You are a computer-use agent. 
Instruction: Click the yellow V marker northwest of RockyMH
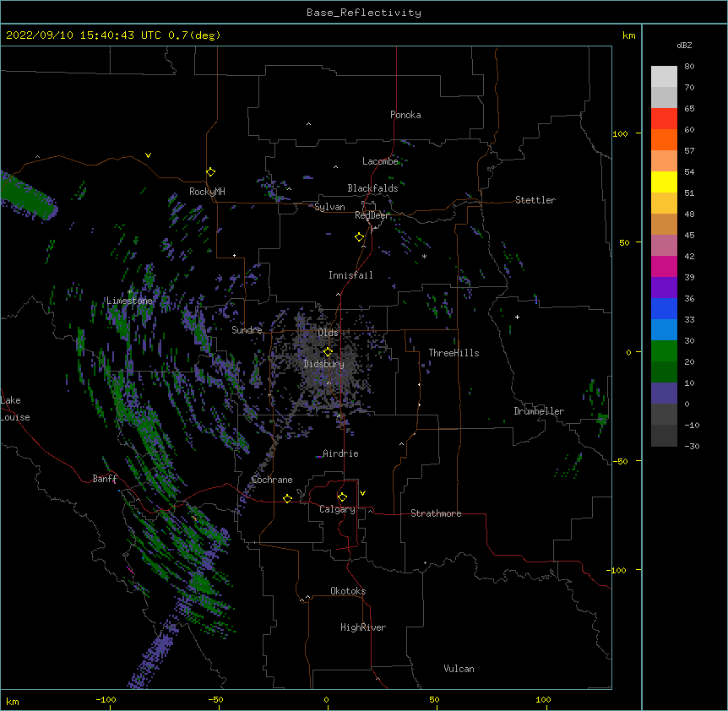[148, 155]
